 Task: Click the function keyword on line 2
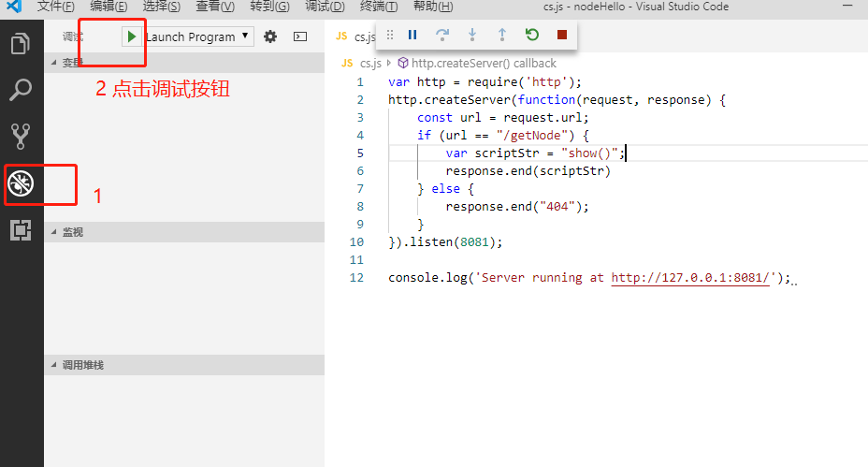546,100
